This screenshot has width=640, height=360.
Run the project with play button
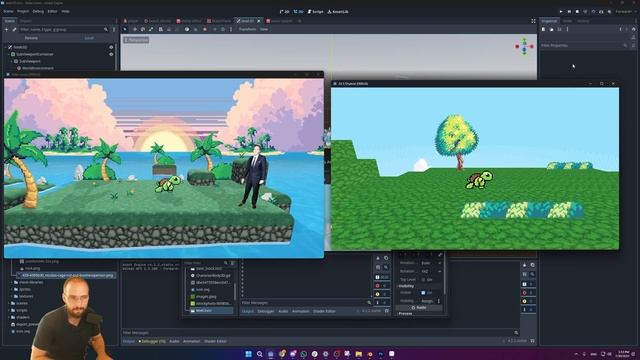point(561,12)
